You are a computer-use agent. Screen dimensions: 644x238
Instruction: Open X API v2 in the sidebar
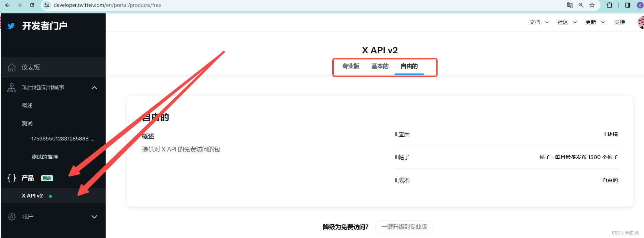coord(32,196)
